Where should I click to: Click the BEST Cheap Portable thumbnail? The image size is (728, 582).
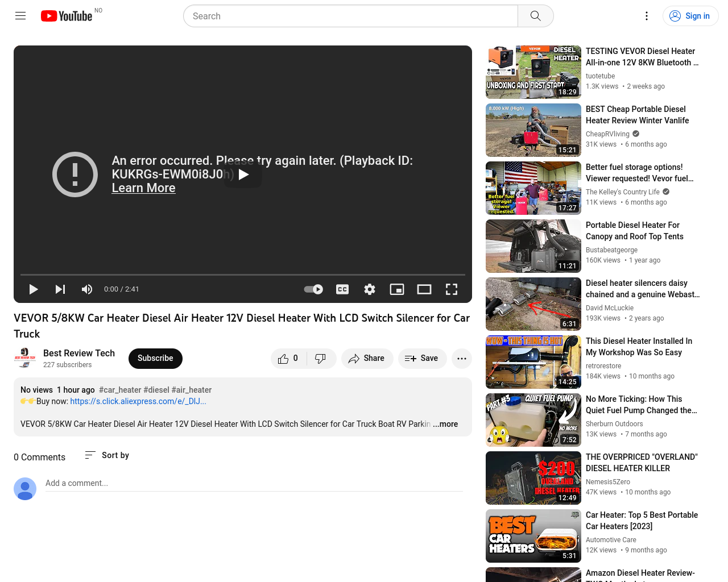[533, 130]
